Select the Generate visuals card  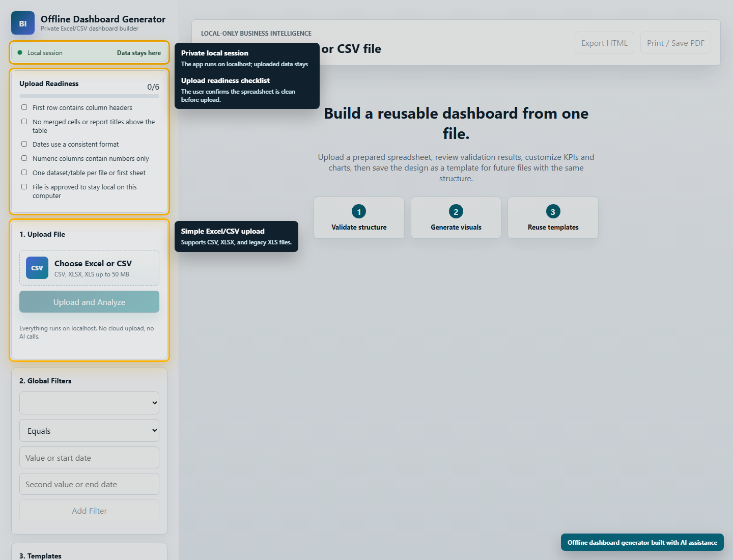(456, 217)
